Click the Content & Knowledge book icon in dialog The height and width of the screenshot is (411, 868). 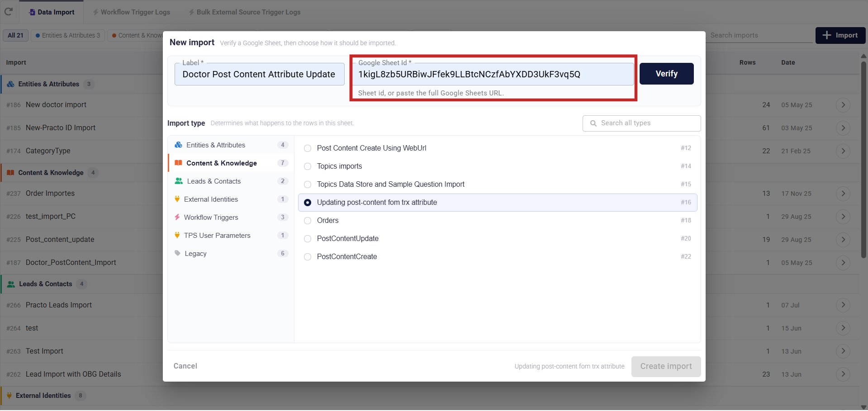178,163
